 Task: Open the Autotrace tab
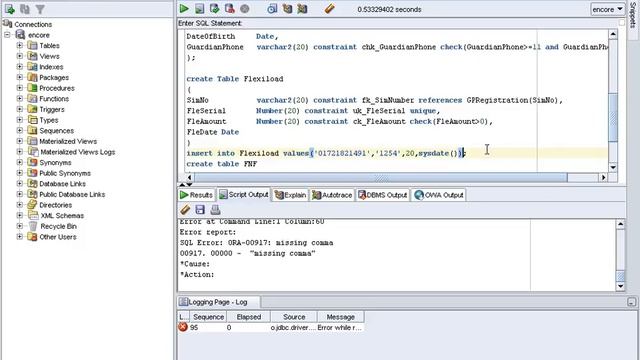pyautogui.click(x=332, y=195)
